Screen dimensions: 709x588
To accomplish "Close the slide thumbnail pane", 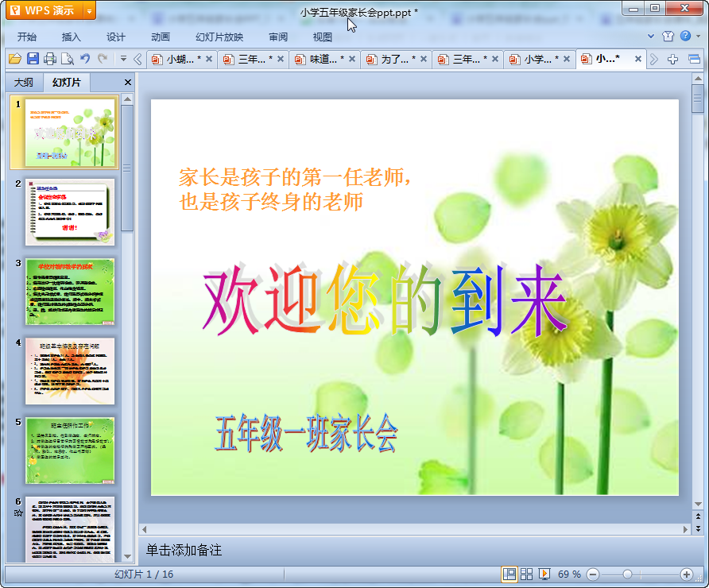I will pyautogui.click(x=128, y=83).
